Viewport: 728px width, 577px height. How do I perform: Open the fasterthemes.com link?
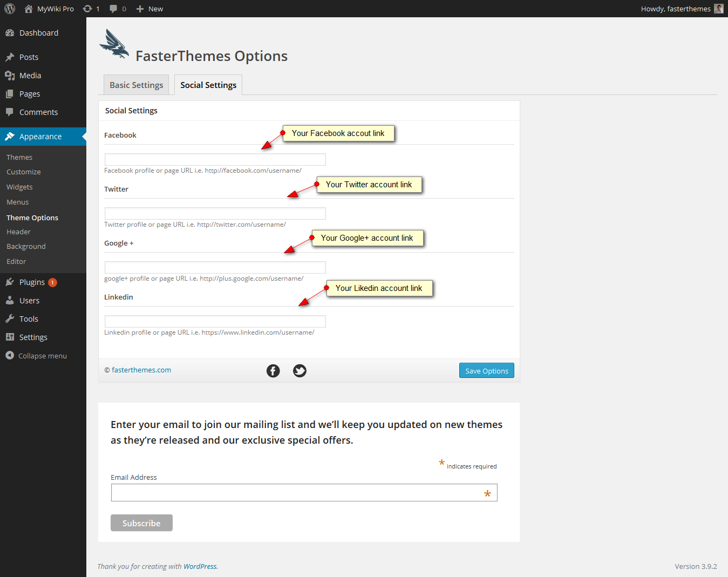(x=141, y=370)
